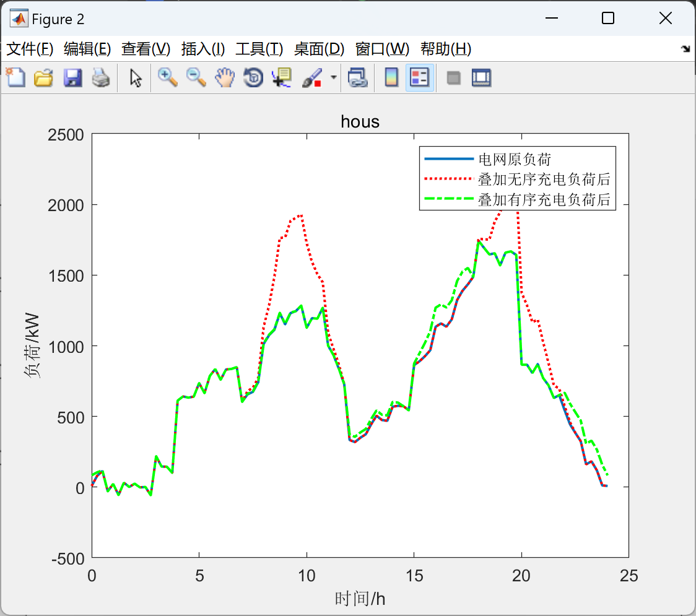Image resolution: width=696 pixels, height=616 pixels.
Task: Click y-axis tick label 2500
Action: coord(66,135)
